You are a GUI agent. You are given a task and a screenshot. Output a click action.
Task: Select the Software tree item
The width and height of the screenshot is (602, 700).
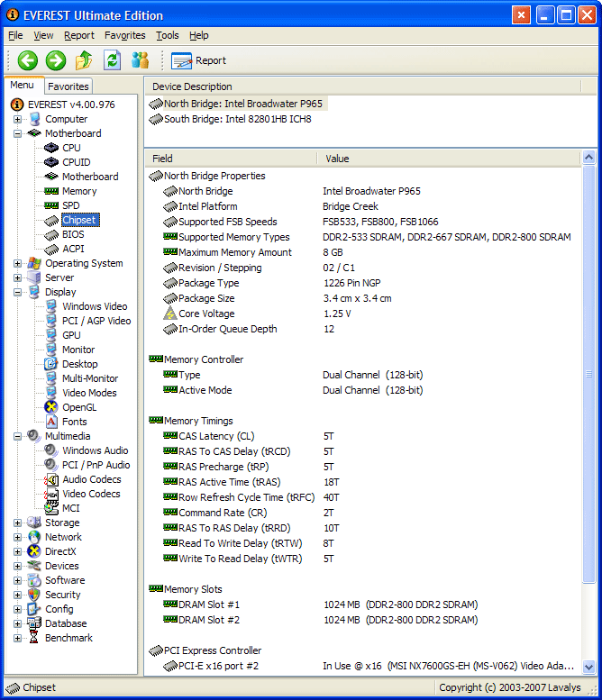(x=65, y=580)
